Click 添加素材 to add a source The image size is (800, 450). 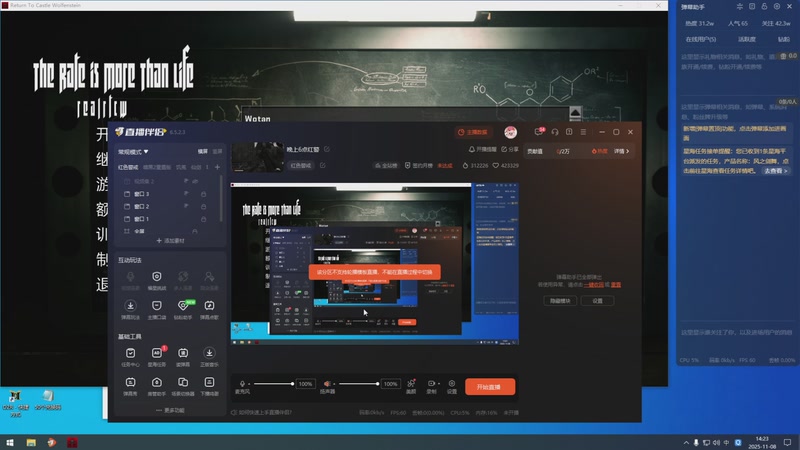[170, 240]
